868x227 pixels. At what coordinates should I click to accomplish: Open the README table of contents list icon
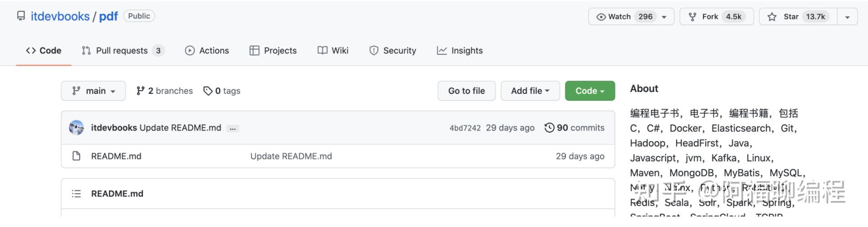[x=76, y=194]
